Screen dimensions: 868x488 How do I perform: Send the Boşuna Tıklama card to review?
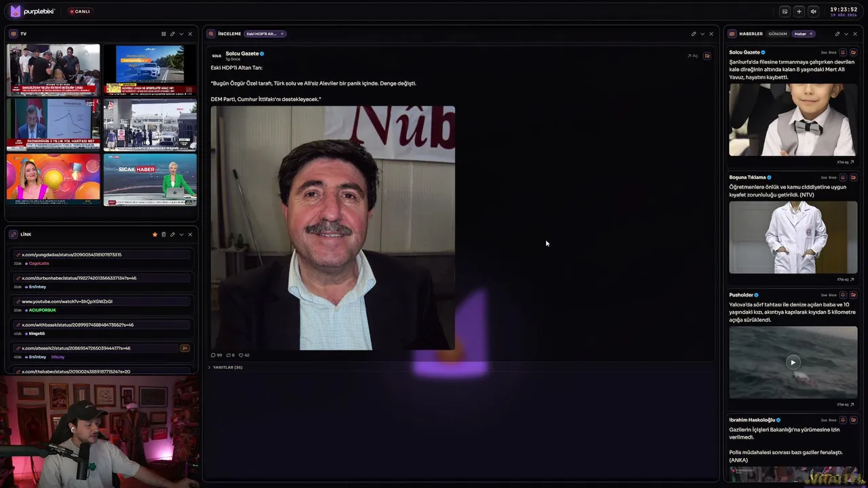point(854,178)
